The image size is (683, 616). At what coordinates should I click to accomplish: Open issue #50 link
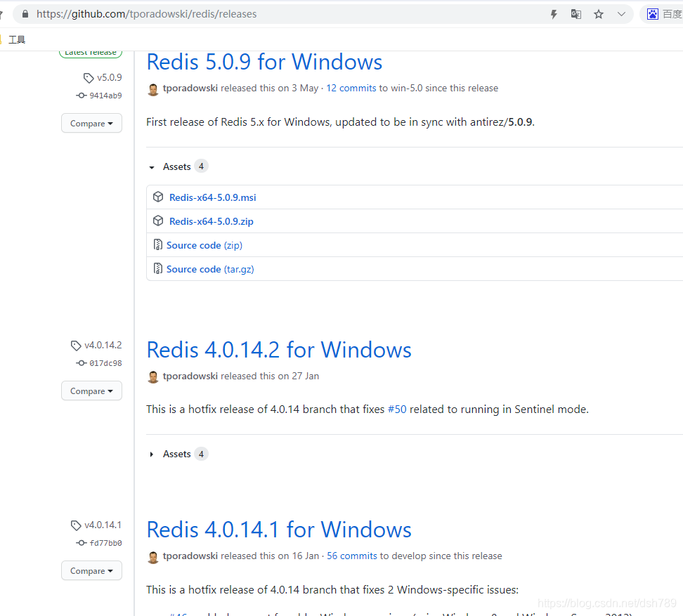tap(397, 409)
